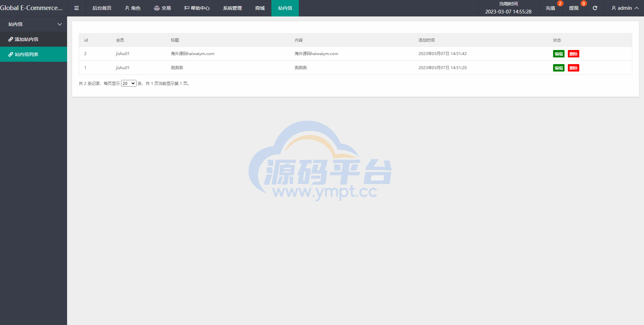
Task: Click the user icon next to admin
Action: (613, 8)
